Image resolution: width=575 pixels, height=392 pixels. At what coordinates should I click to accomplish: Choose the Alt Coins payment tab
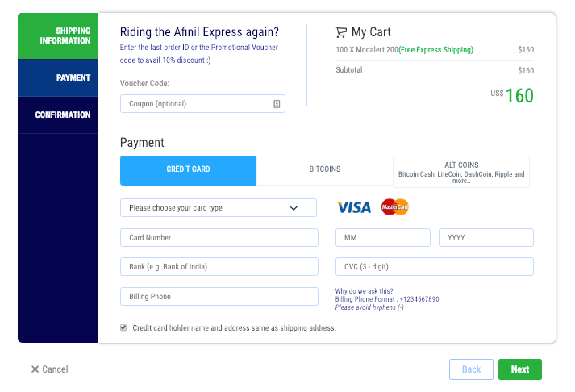461,171
